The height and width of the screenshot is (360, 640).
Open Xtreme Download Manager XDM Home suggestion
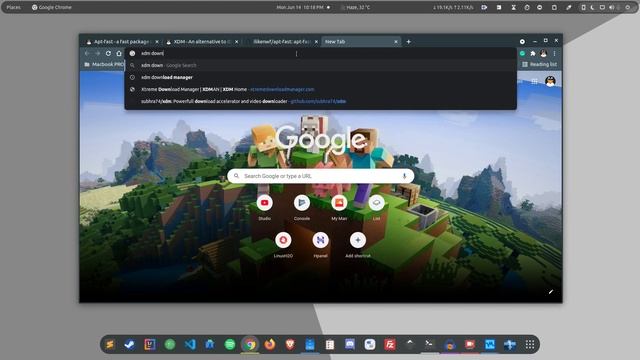320,89
